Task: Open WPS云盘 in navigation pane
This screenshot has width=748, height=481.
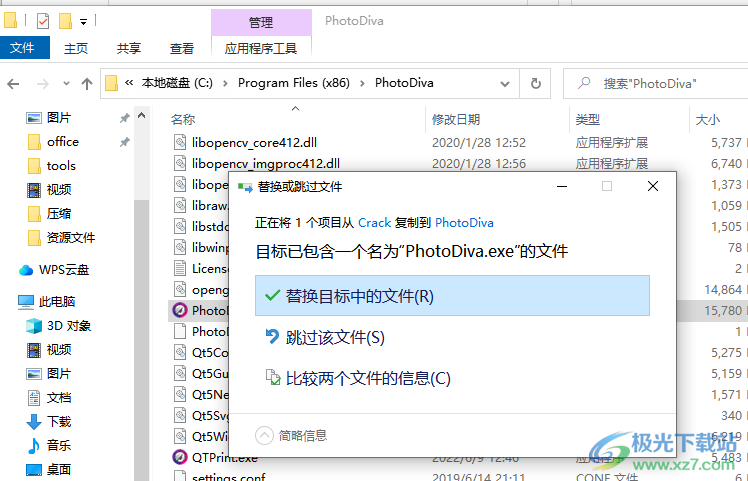Action: pyautogui.click(x=64, y=270)
